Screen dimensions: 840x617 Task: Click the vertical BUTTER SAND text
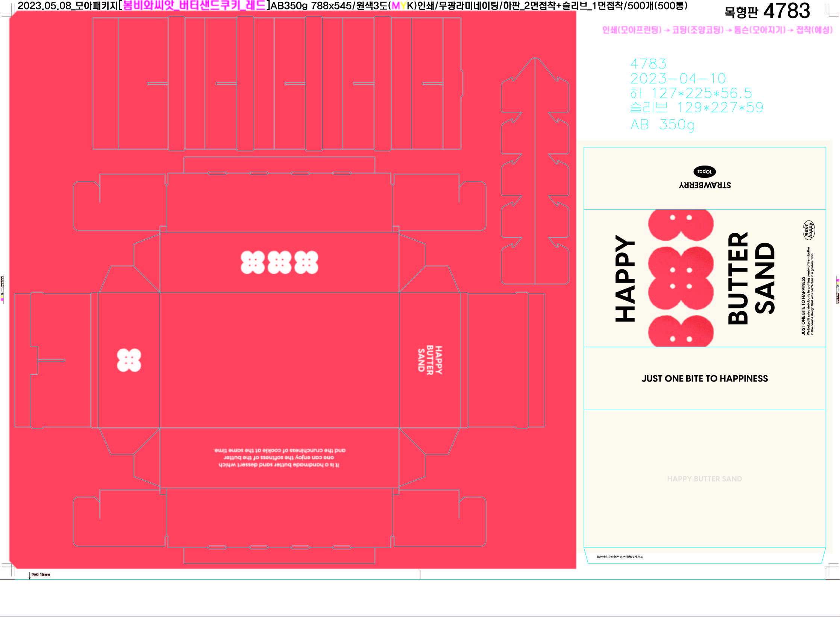click(751, 278)
